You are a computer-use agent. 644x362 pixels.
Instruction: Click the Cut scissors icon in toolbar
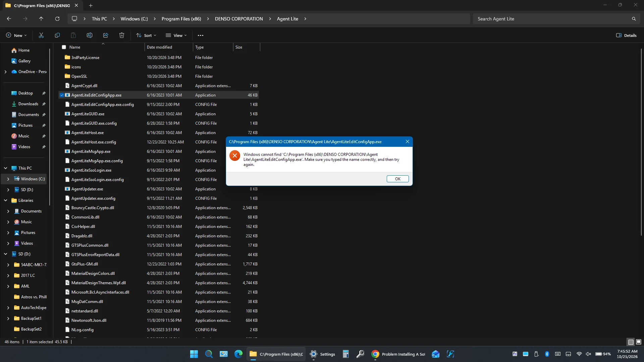tap(41, 35)
